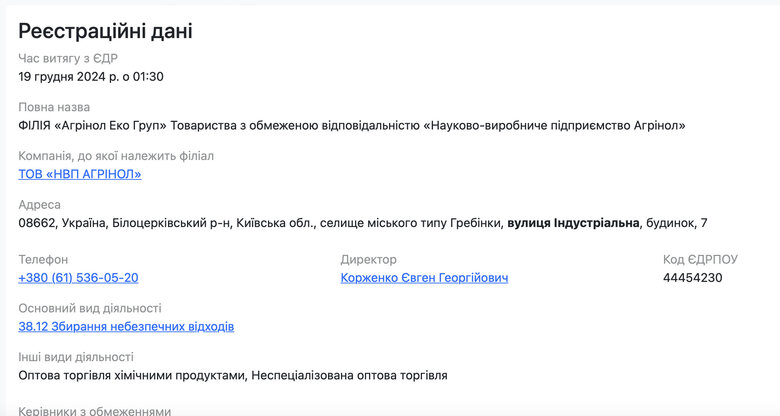Click the Час витягу з ЄДР label
The image size is (780, 416).
(68, 58)
